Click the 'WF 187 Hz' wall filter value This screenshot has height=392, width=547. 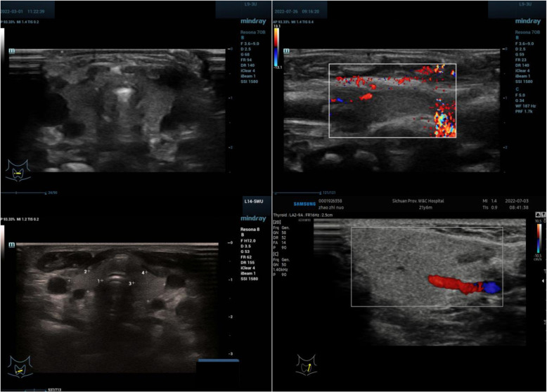pos(525,106)
